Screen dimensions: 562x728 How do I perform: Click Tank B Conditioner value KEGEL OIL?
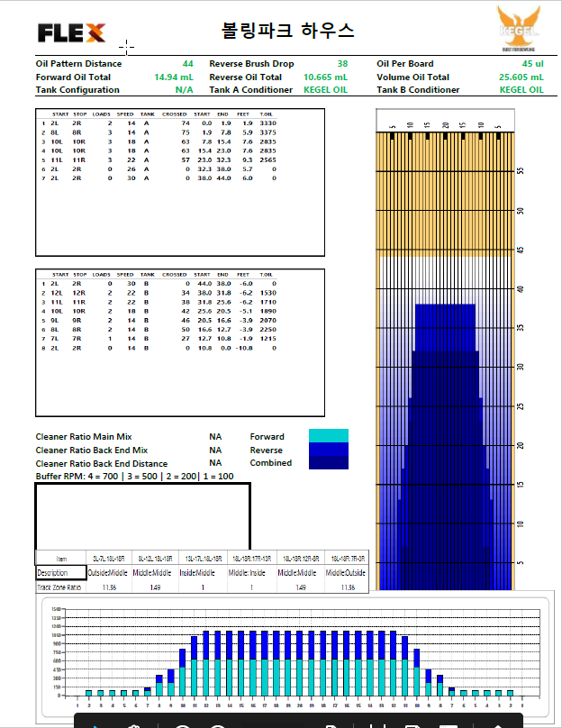521,90
